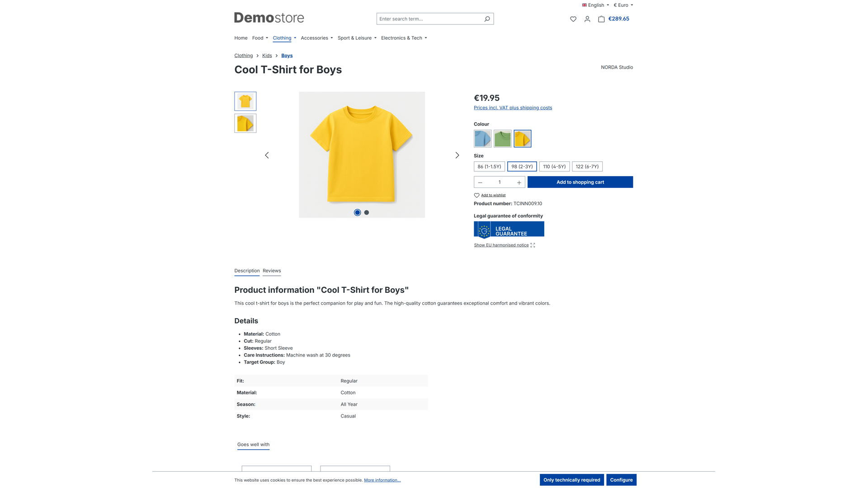The height and width of the screenshot is (488, 868).
Task: Open the English language dropdown
Action: 595,5
